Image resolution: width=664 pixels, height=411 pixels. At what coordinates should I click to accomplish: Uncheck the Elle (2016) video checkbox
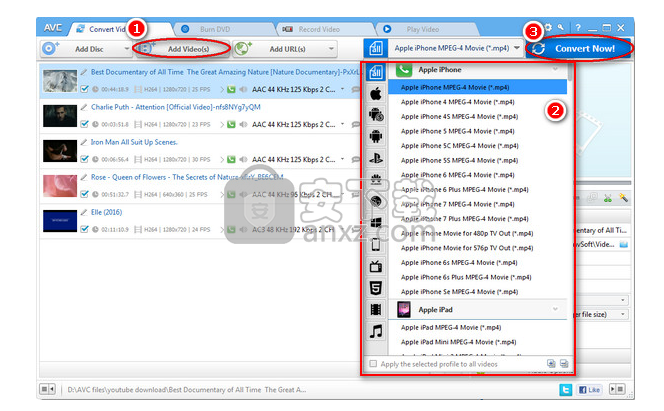click(x=84, y=229)
